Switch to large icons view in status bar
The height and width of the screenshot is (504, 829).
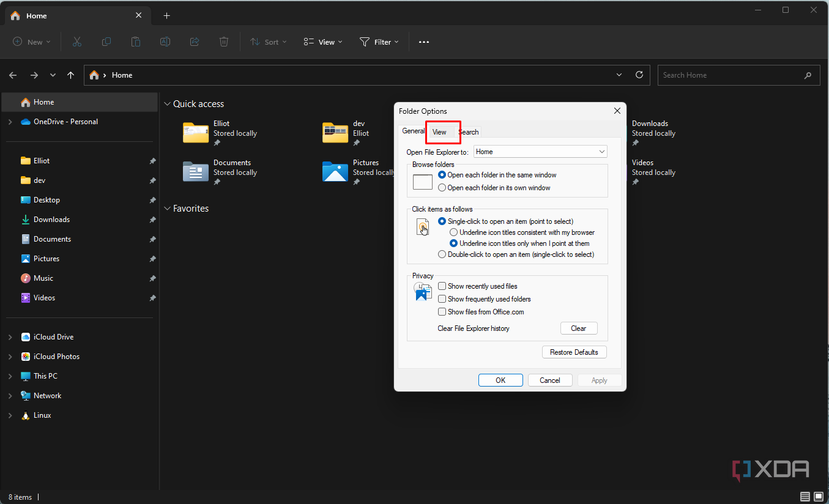pyautogui.click(x=819, y=497)
